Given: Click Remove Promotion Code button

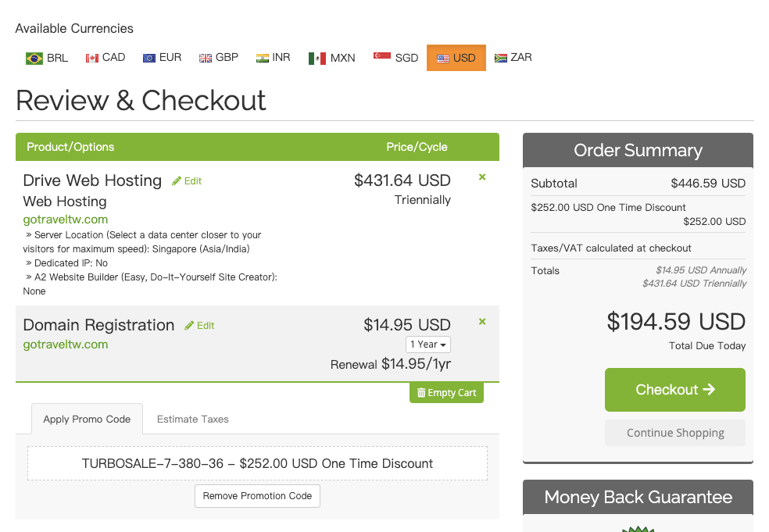Looking at the screenshot, I should click(257, 496).
